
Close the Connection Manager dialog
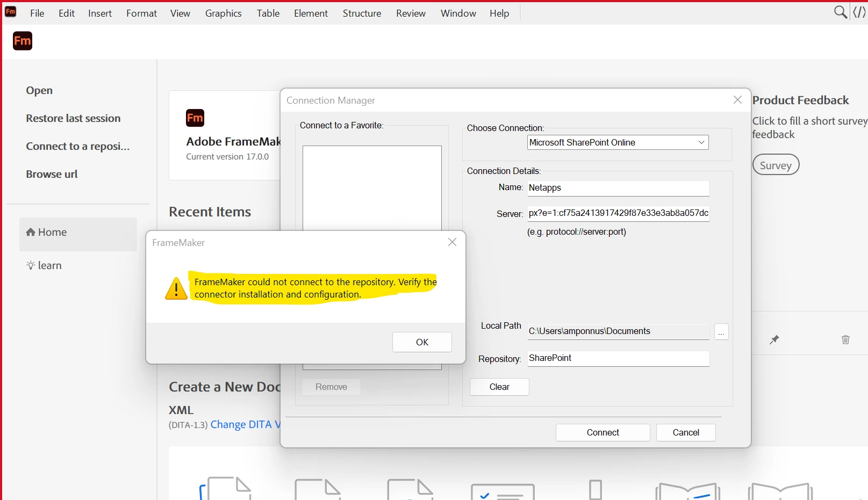[737, 100]
